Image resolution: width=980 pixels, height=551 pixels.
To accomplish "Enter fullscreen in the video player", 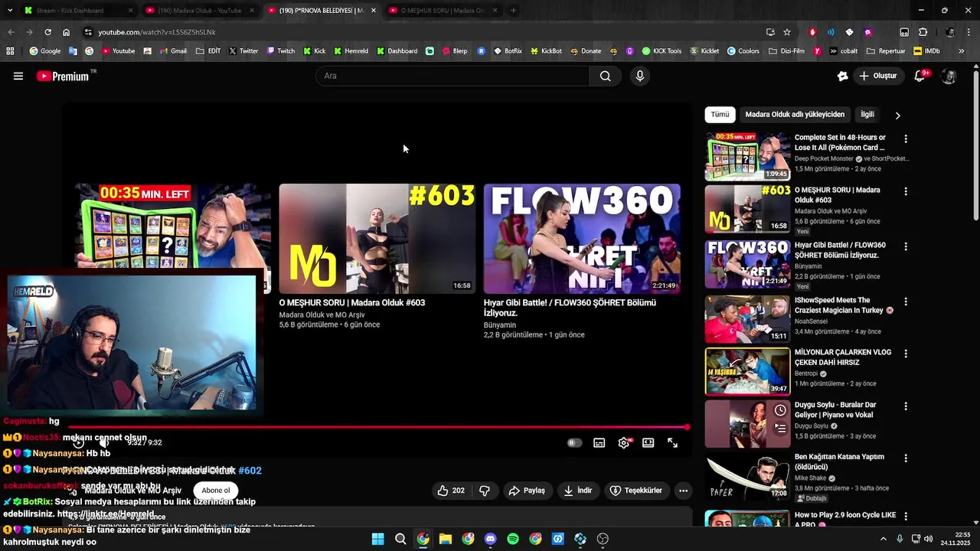I will pyautogui.click(x=672, y=442).
